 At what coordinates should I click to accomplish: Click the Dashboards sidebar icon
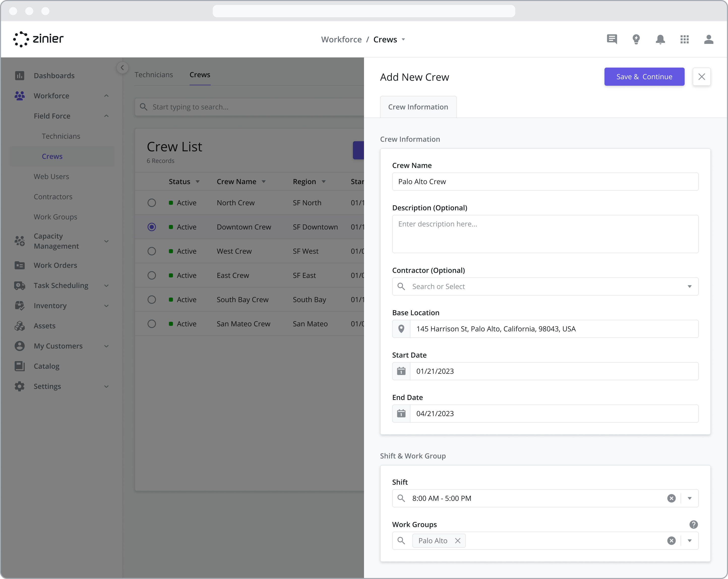coord(20,75)
